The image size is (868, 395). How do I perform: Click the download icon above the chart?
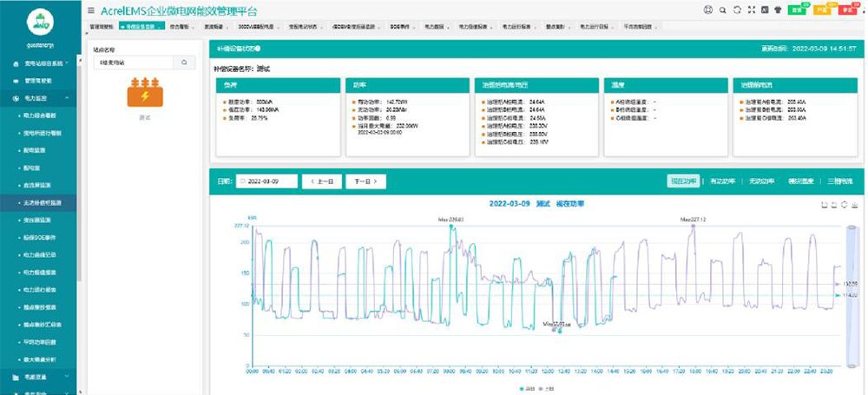point(856,205)
